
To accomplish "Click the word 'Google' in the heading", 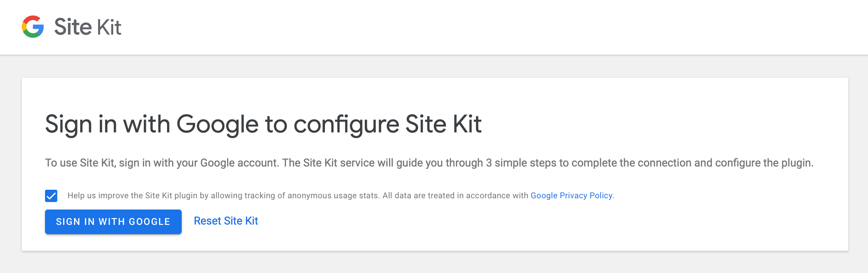I will click(218, 124).
